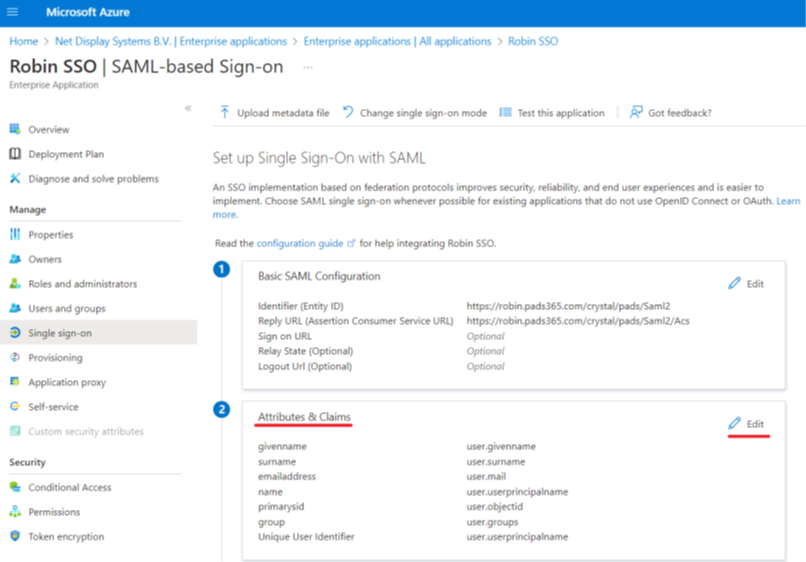Click the user.groups claim value
Screen dimensions: 806x562
492,522
